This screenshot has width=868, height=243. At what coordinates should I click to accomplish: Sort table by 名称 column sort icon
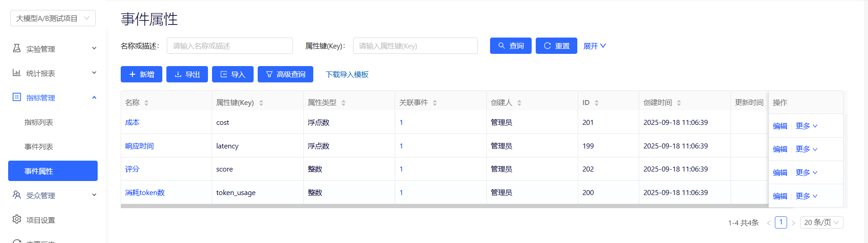[146, 103]
